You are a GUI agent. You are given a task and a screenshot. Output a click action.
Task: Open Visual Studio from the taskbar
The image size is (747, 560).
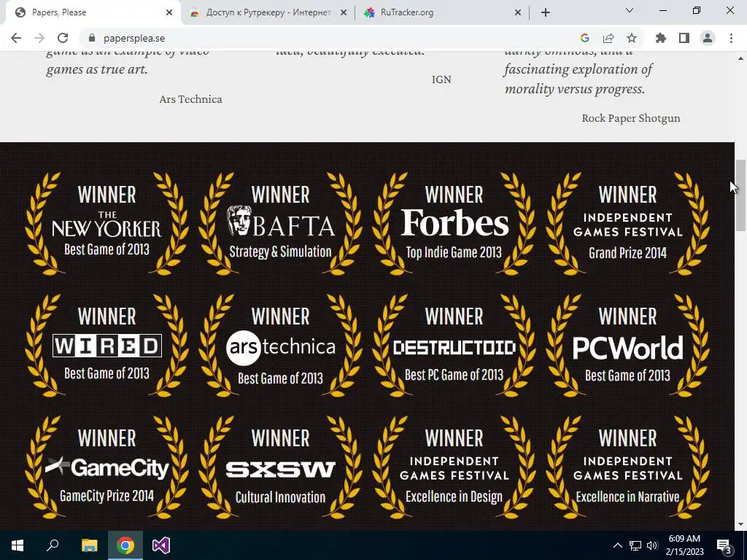pyautogui.click(x=161, y=545)
